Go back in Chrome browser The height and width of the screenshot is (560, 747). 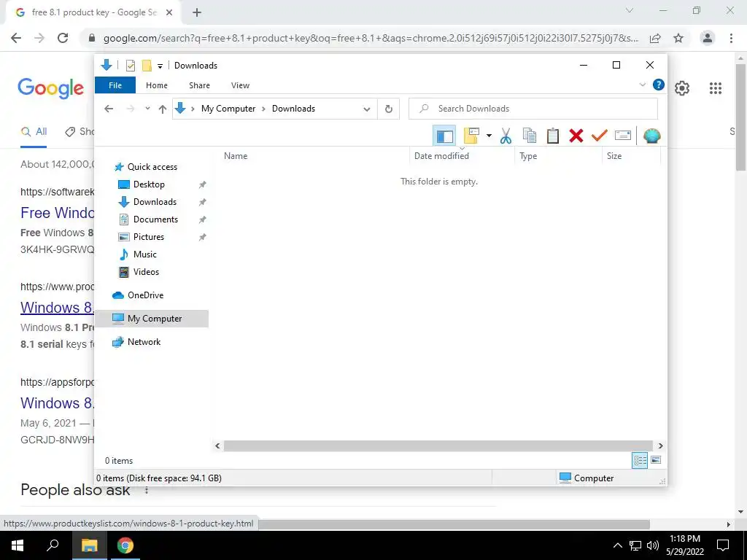pos(16,38)
